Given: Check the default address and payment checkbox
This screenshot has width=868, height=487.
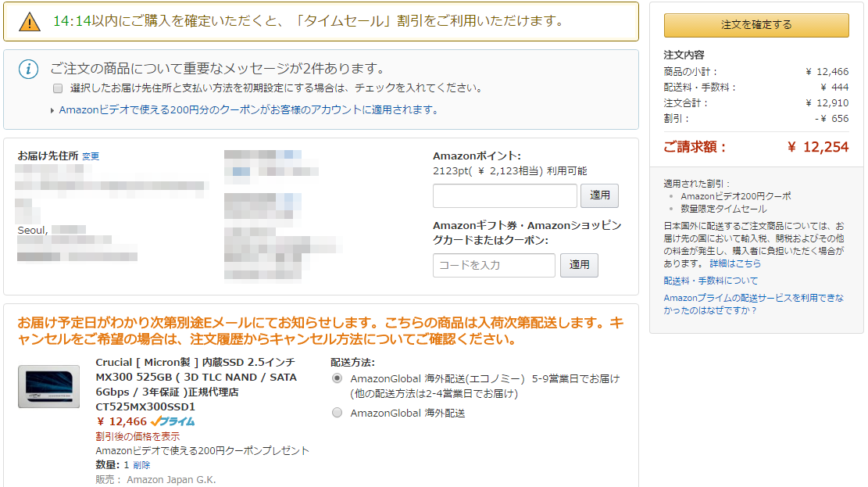Looking at the screenshot, I should tap(58, 88).
